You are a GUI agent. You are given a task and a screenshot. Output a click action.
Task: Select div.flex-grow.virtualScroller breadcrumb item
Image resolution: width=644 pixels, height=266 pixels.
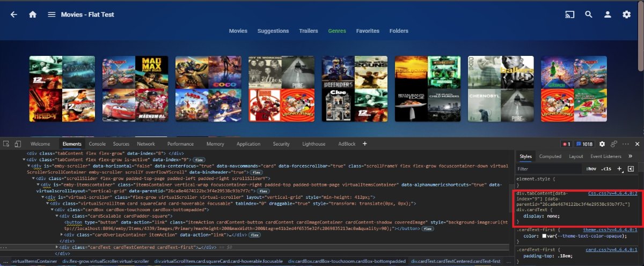click(x=106, y=261)
